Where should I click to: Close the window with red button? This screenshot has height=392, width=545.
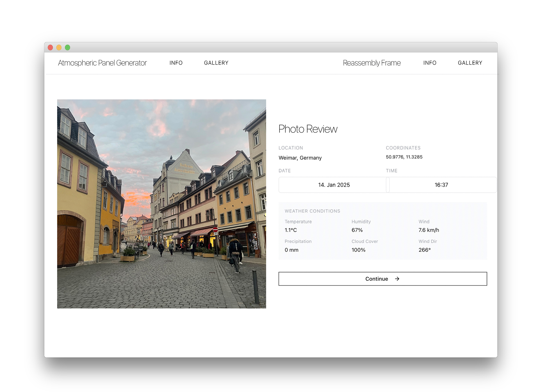coord(50,47)
